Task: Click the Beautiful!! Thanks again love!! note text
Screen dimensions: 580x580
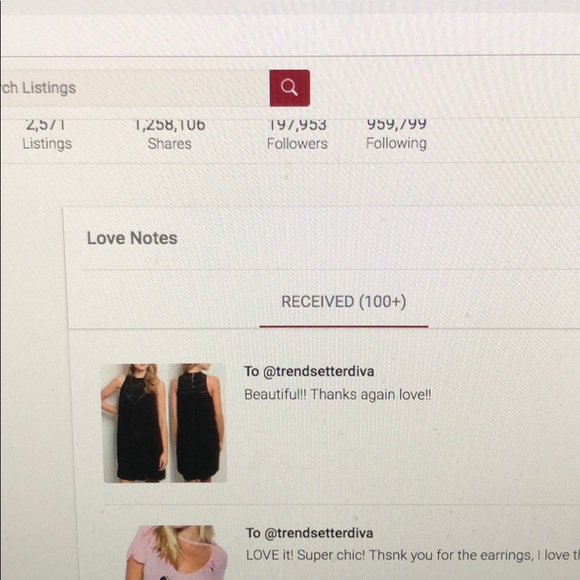Action: (338, 394)
